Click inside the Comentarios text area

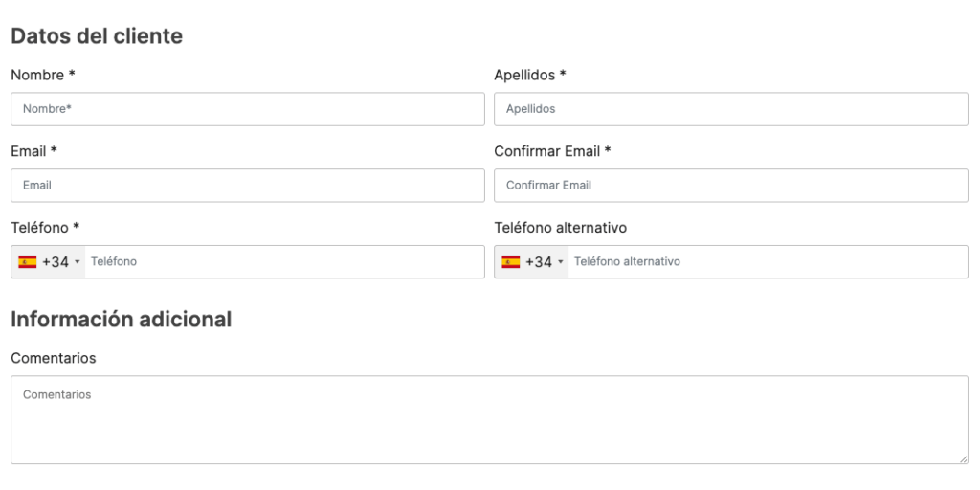[x=489, y=420]
